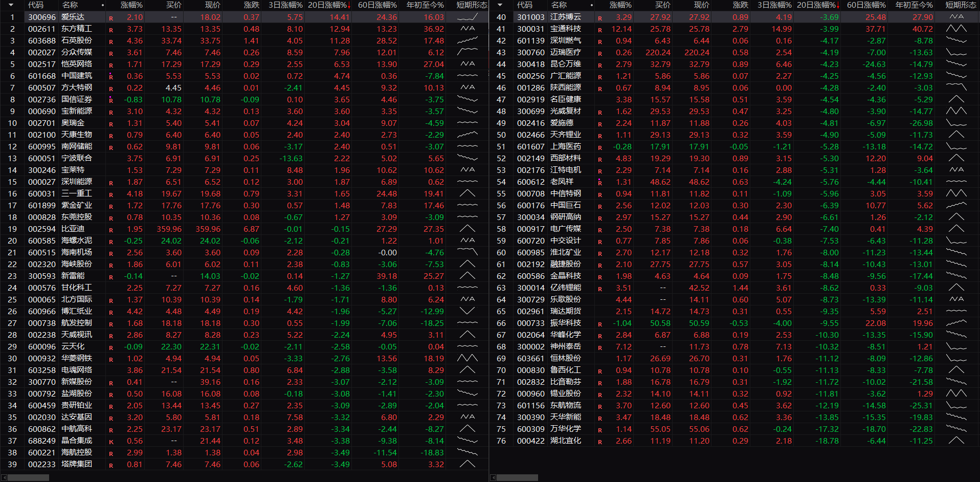Click stock code 300014
Screen dimensions: 980x482
pyautogui.click(x=531, y=288)
